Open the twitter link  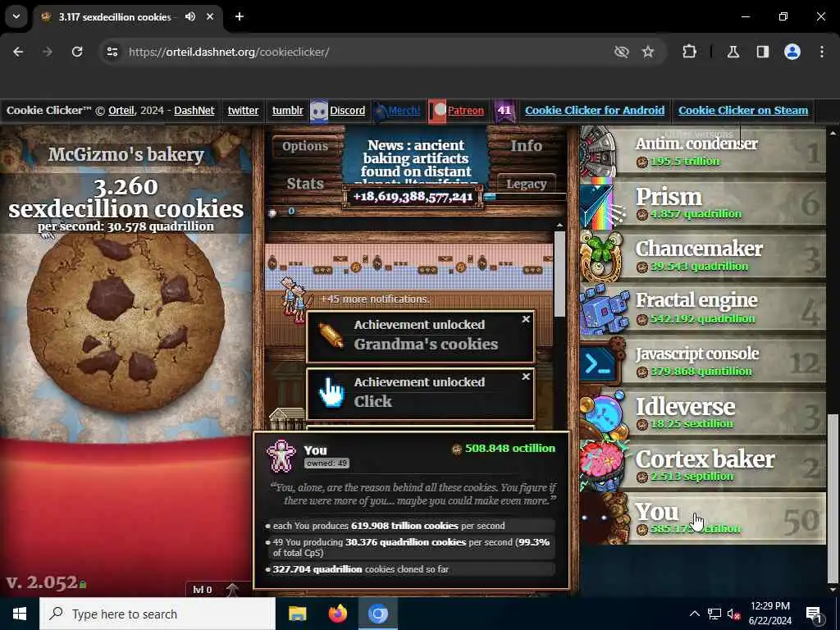(x=243, y=111)
